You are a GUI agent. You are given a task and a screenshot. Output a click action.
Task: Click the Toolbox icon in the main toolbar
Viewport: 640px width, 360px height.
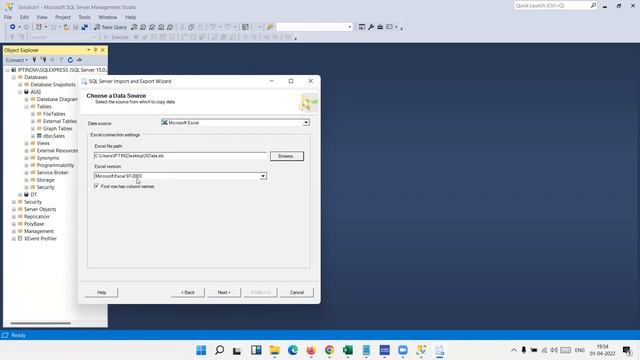380,27
